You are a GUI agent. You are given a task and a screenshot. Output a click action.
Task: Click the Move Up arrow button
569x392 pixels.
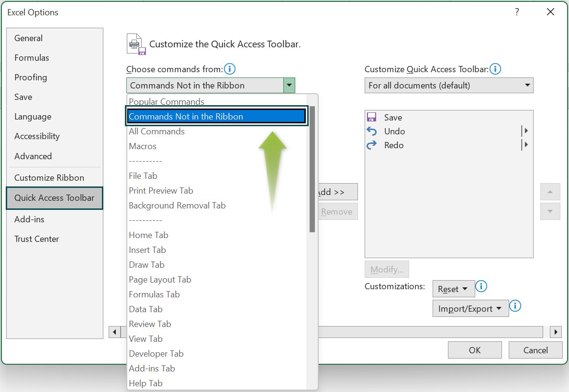point(550,192)
